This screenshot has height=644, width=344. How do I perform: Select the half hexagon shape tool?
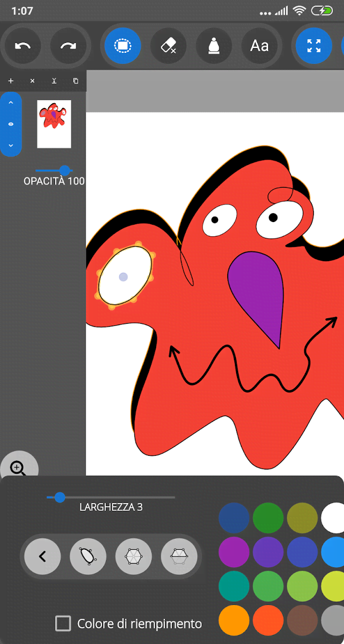179,556
